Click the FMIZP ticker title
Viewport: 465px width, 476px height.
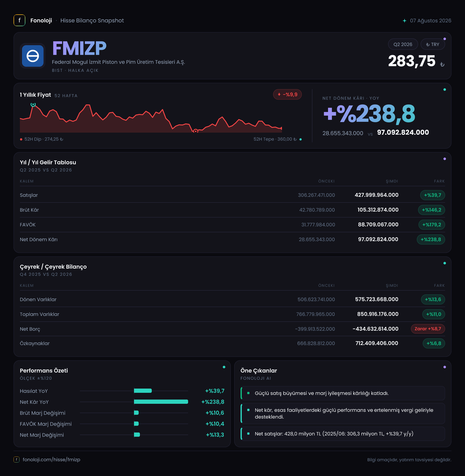point(79,48)
